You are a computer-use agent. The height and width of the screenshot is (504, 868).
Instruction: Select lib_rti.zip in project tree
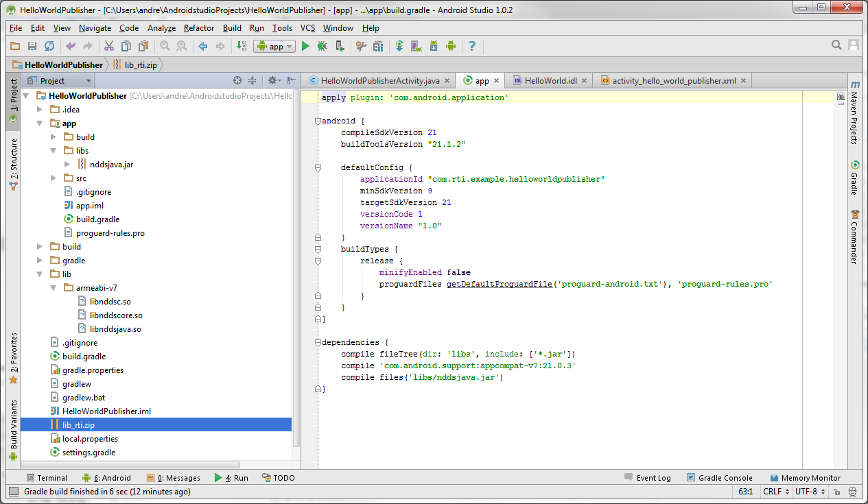pyautogui.click(x=156, y=425)
